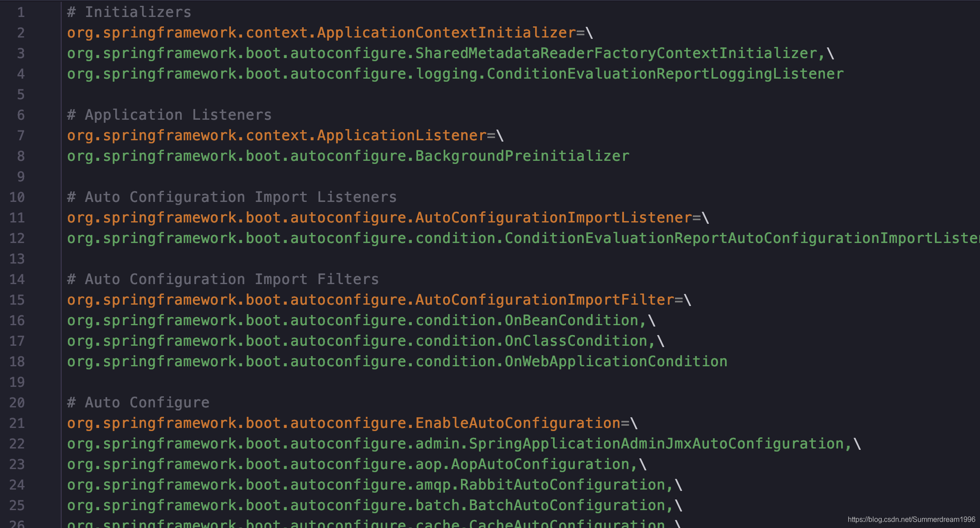Click the AutoConfigurationImportFilter property key
This screenshot has height=528, width=980.
pyautogui.click(x=370, y=300)
